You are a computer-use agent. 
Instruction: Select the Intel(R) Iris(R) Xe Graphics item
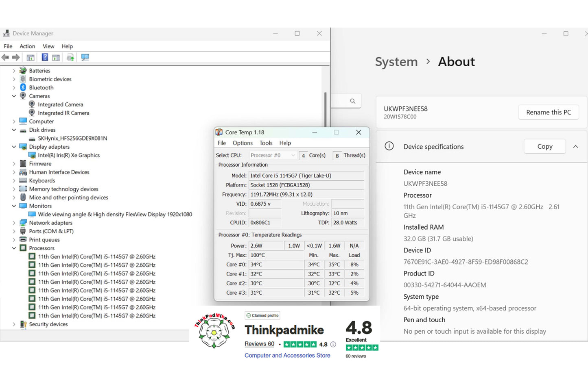click(69, 155)
